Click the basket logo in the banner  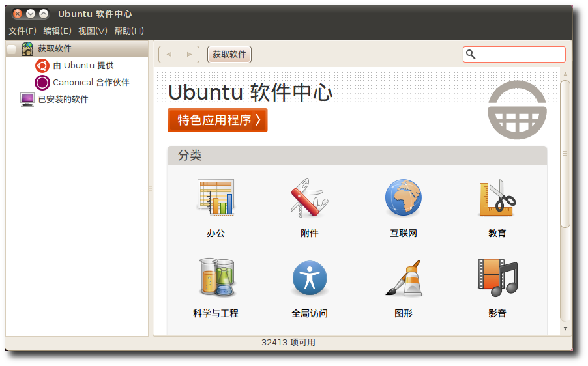[x=517, y=110]
